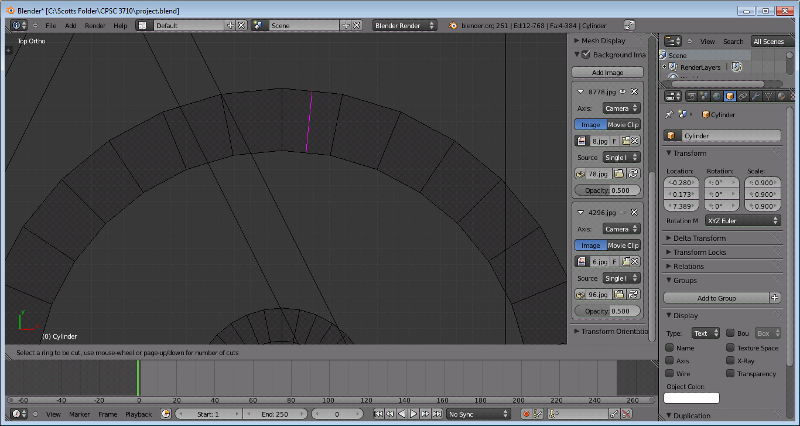This screenshot has width=800, height=426.
Task: Select the Scene item in outliner
Action: pos(678,55)
